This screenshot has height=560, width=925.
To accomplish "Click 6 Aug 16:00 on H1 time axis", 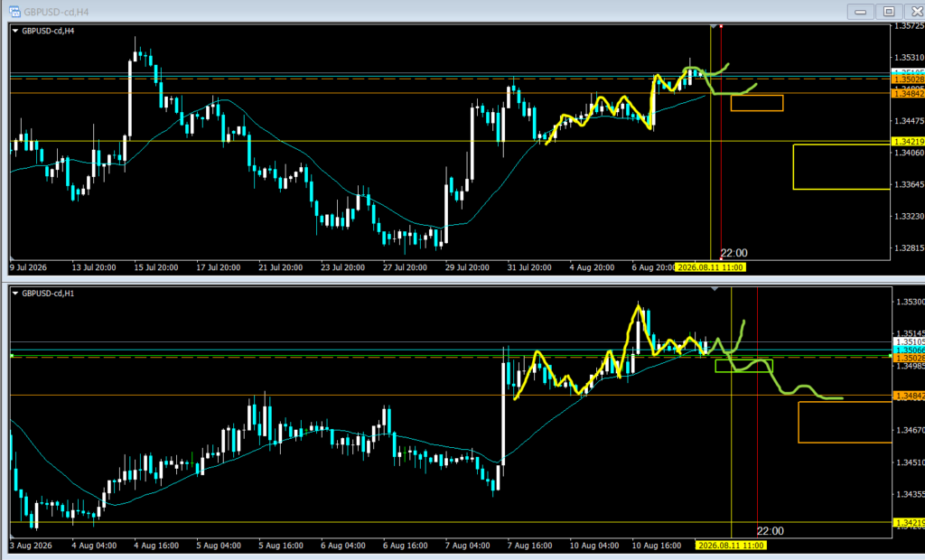I will click(406, 546).
